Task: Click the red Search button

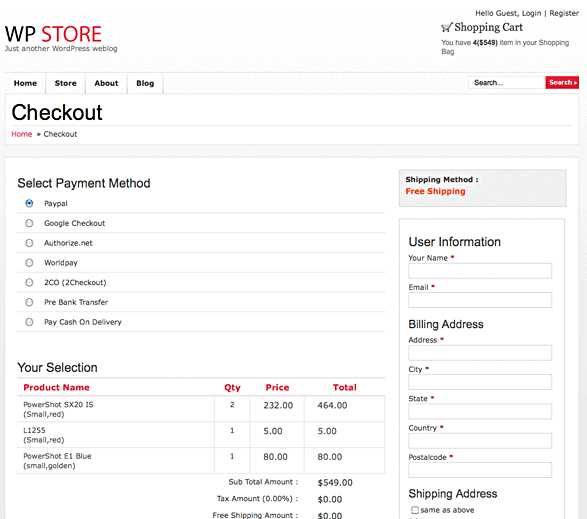Action: click(562, 82)
